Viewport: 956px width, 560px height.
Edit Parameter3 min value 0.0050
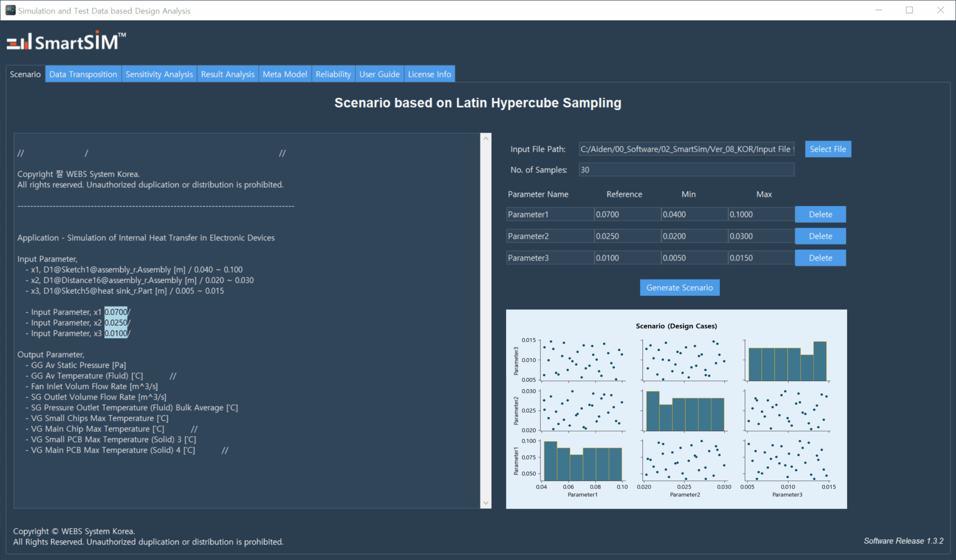694,258
